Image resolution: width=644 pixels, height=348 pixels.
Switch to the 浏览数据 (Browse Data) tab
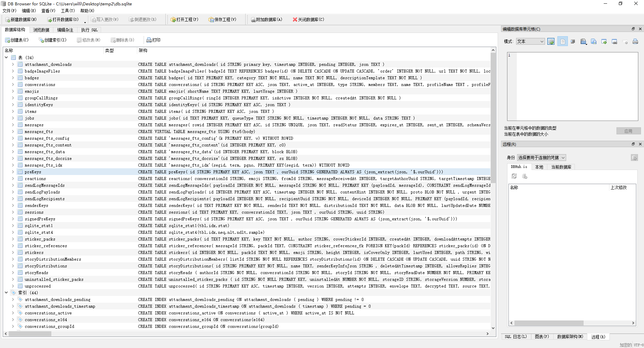(x=41, y=30)
